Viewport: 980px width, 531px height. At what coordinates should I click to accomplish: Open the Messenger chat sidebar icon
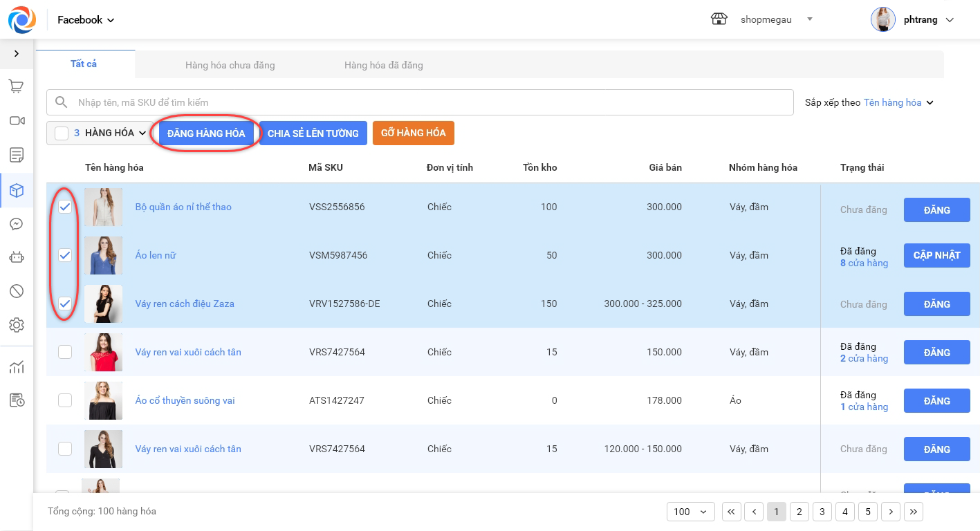(17, 224)
